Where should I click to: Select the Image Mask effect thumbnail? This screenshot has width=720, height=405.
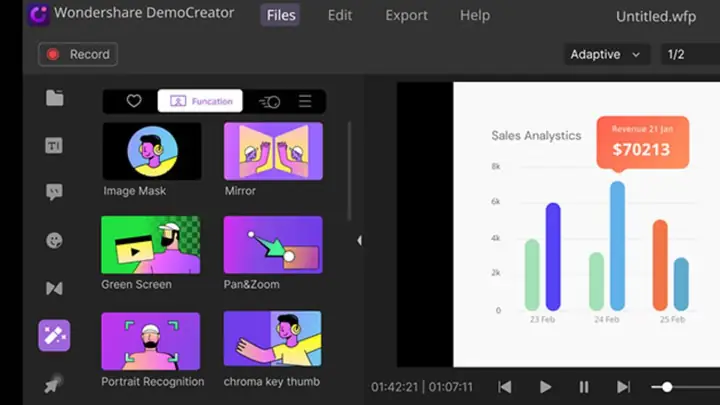coord(152,151)
